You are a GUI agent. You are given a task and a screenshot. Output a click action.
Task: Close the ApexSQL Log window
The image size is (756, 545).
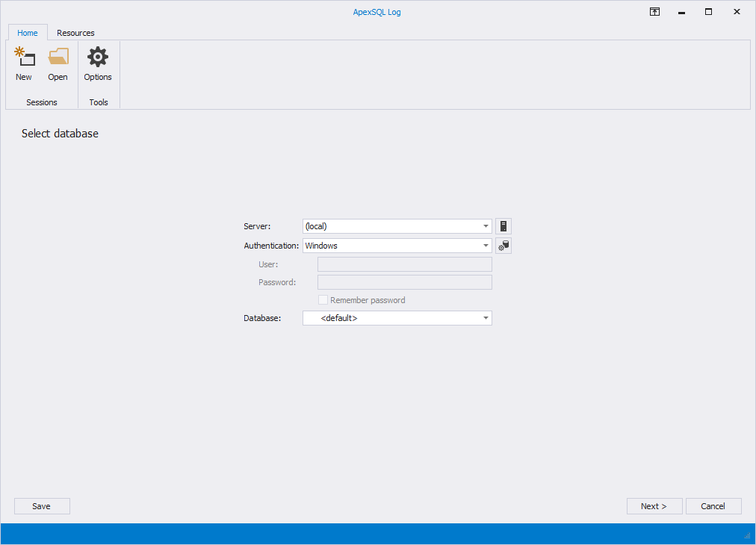pyautogui.click(x=737, y=12)
